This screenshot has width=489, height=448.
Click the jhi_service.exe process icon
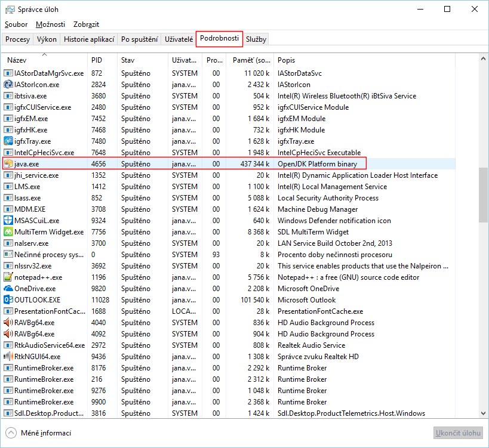[8, 175]
